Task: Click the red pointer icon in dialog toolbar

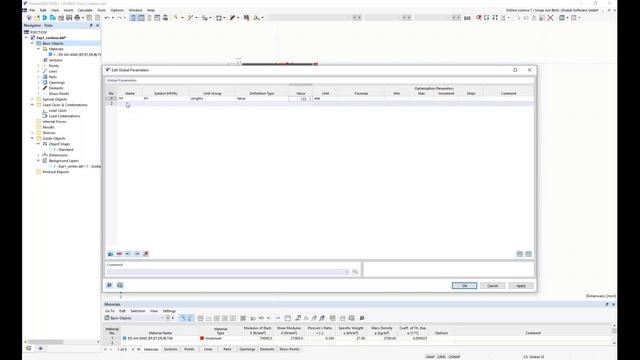Action: [x=146, y=254]
